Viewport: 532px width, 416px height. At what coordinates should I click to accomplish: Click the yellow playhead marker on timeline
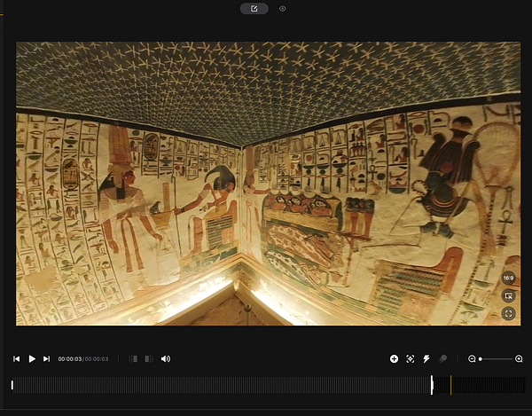tap(451, 385)
